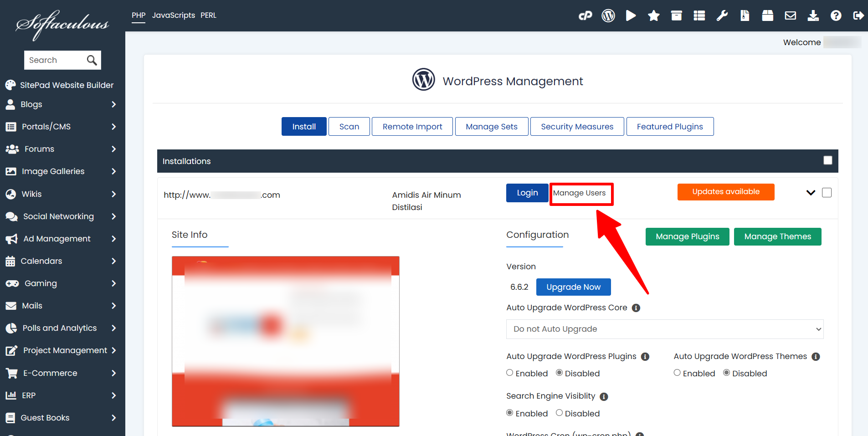The height and width of the screenshot is (436, 868).
Task: Click the Manage Themes button
Action: point(778,236)
